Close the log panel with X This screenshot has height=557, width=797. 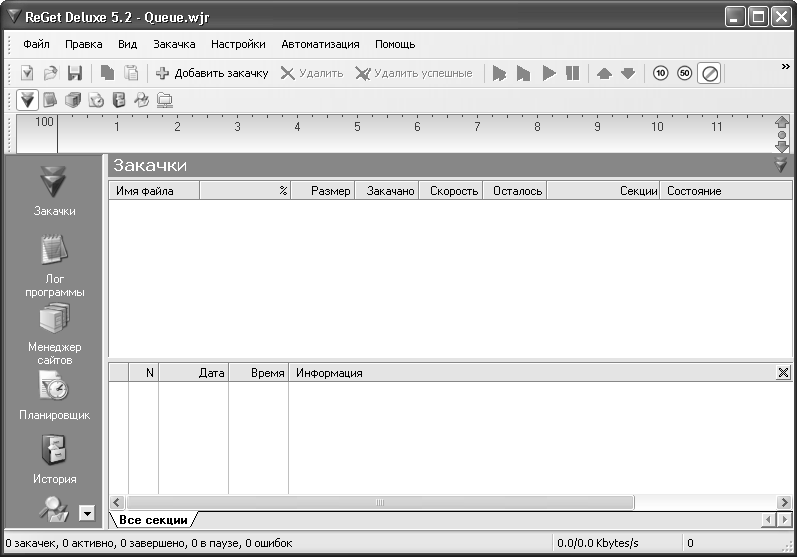point(783,373)
